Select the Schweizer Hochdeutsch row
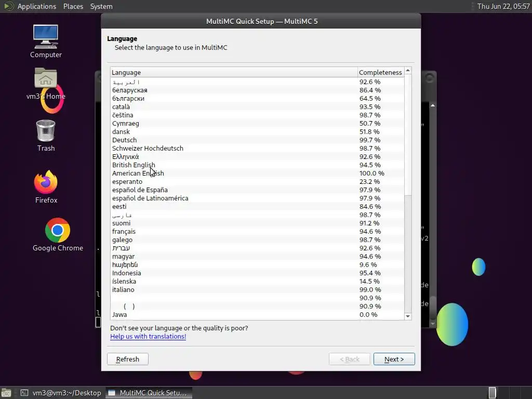This screenshot has height=399, width=532. tap(257, 148)
